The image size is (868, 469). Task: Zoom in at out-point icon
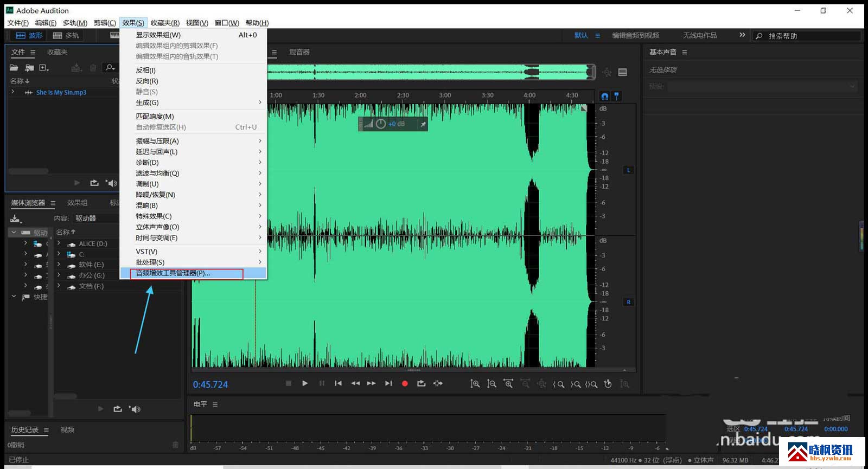pyautogui.click(x=576, y=384)
